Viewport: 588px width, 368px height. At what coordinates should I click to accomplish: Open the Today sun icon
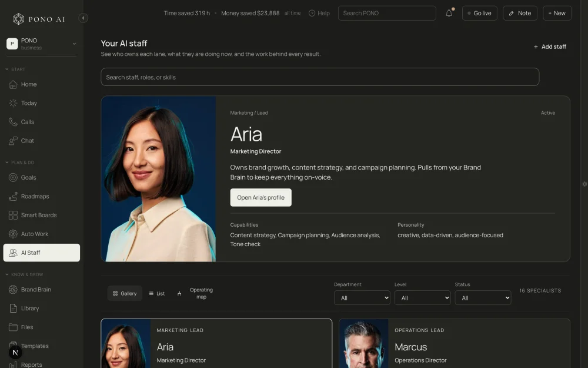point(13,103)
